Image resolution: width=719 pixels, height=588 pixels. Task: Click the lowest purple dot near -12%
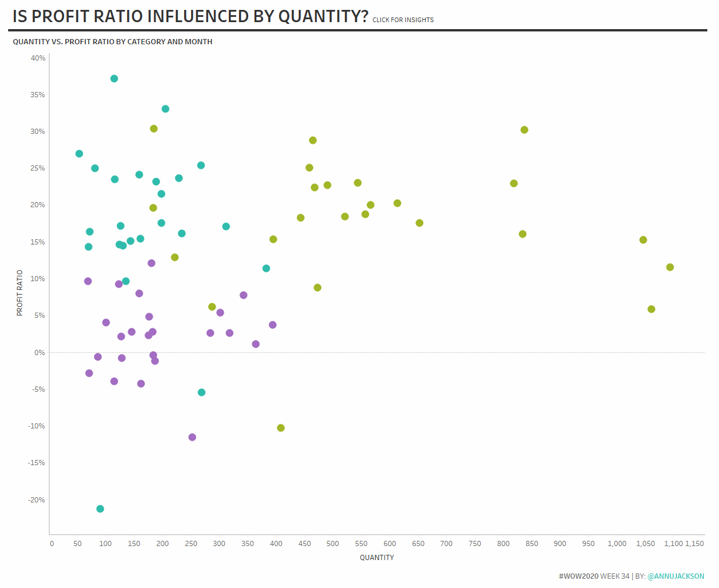click(x=192, y=437)
